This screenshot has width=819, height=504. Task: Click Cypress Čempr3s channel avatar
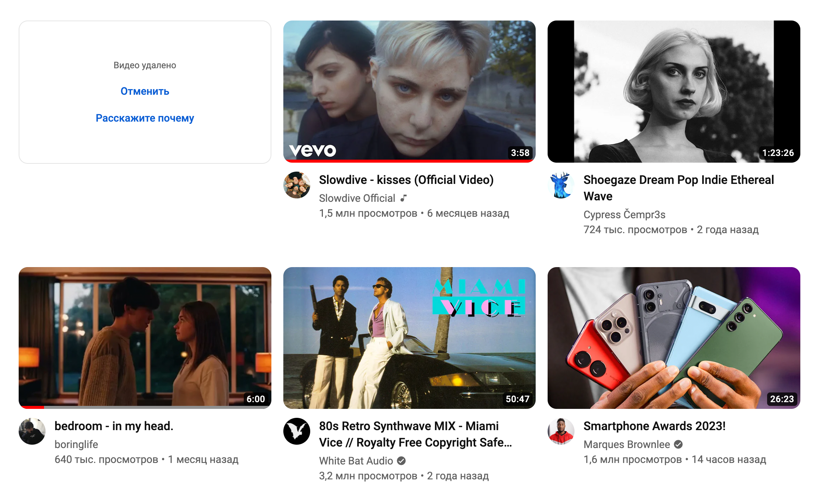pyautogui.click(x=561, y=185)
